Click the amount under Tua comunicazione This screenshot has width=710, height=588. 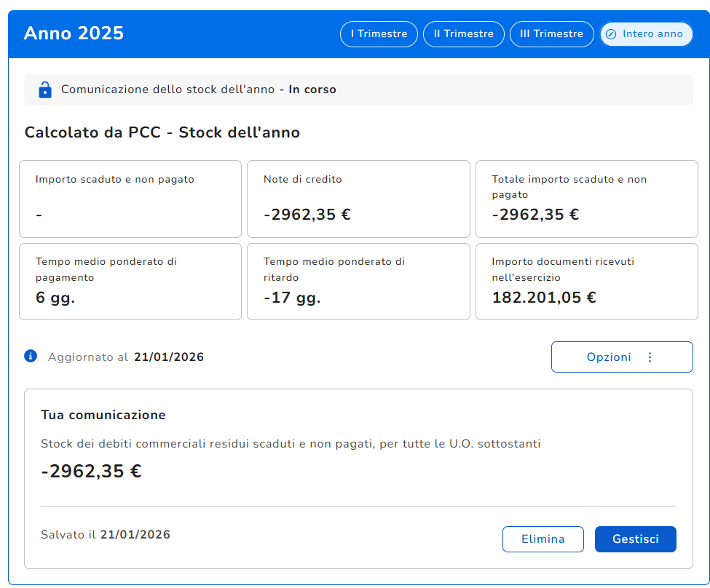point(91,471)
